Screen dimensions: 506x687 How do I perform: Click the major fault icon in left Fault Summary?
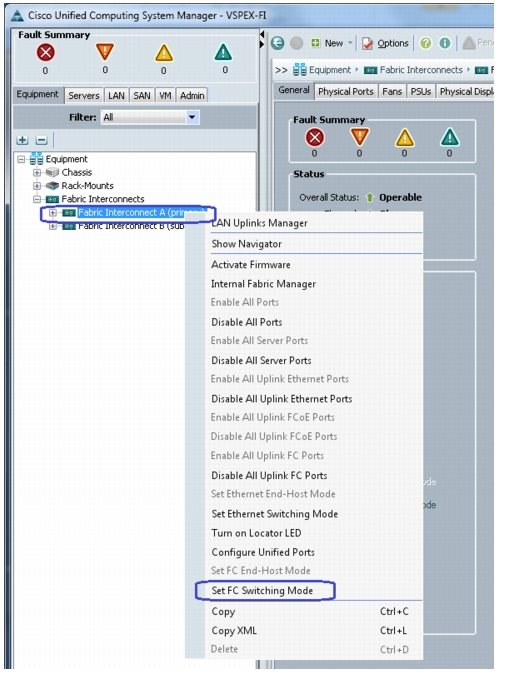click(105, 52)
